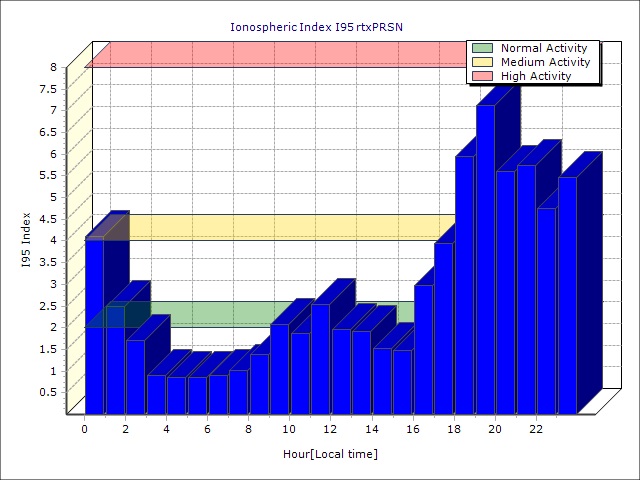This screenshot has width=640, height=480.
Task: Click the "22" tick label on hour axis
Action: click(x=536, y=429)
